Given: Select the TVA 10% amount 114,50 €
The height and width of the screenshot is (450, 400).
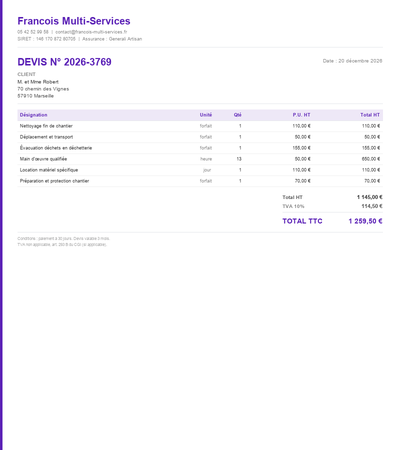Looking at the screenshot, I should tap(372, 206).
